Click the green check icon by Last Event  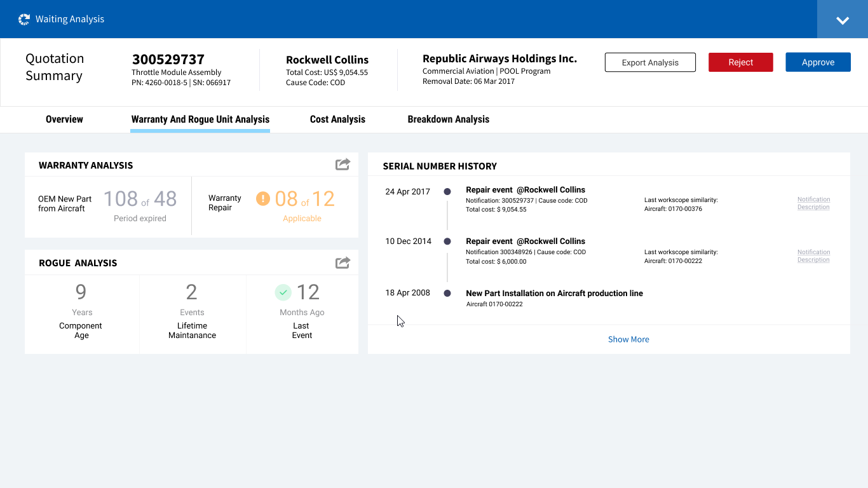tap(283, 292)
